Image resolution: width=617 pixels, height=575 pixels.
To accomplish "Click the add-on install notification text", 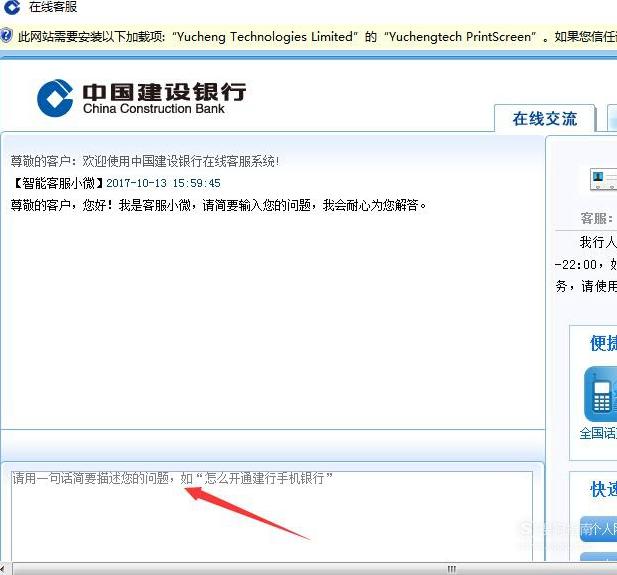I will coord(317,37).
